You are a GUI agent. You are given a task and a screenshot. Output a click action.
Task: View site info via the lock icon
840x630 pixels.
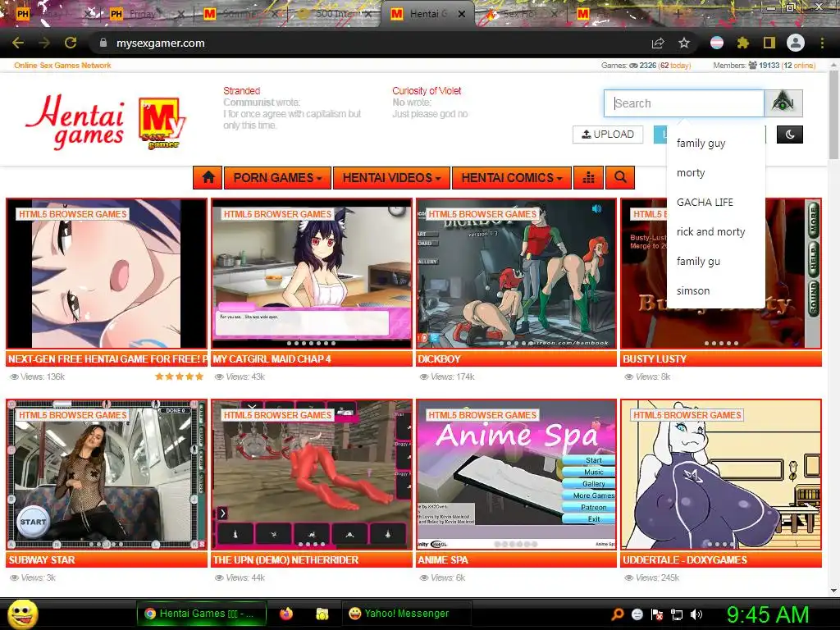[103, 43]
